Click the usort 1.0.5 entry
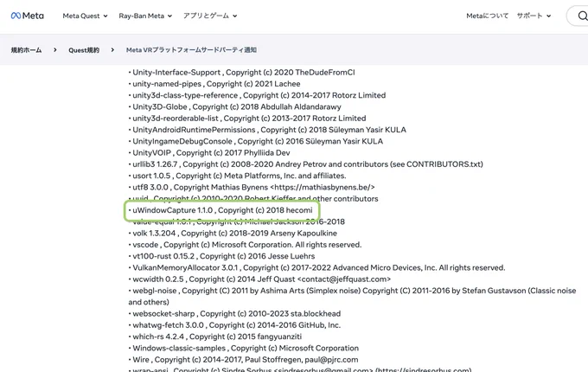The height and width of the screenshot is (372, 588). (x=238, y=176)
